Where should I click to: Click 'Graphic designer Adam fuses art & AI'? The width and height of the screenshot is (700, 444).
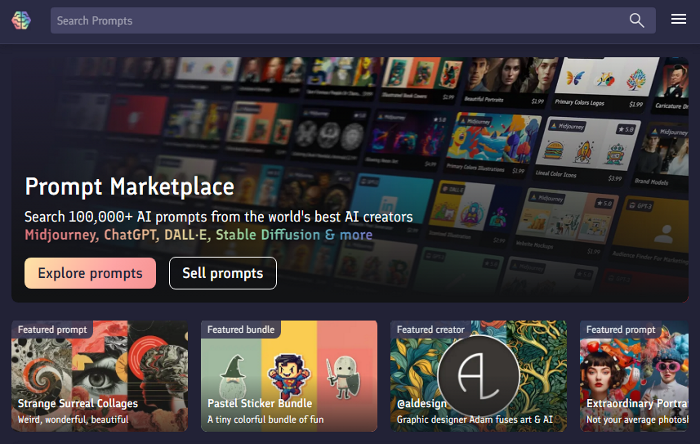point(475,419)
